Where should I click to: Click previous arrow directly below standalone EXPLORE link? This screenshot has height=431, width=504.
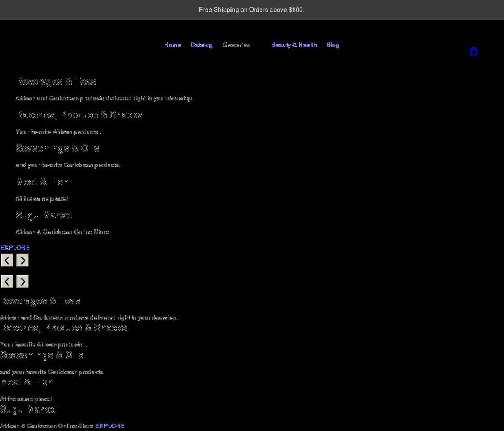tap(7, 260)
